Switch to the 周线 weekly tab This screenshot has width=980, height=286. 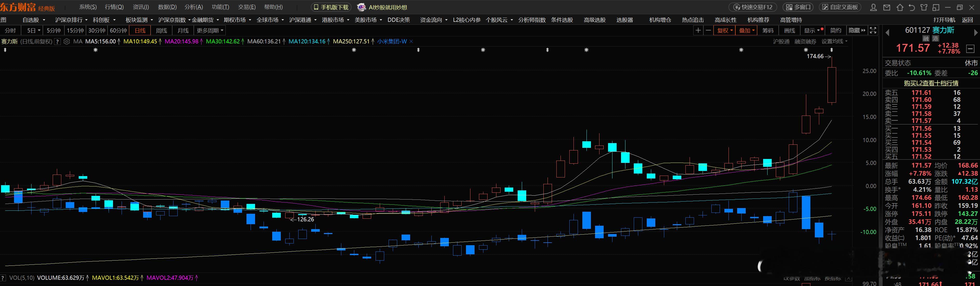161,30
